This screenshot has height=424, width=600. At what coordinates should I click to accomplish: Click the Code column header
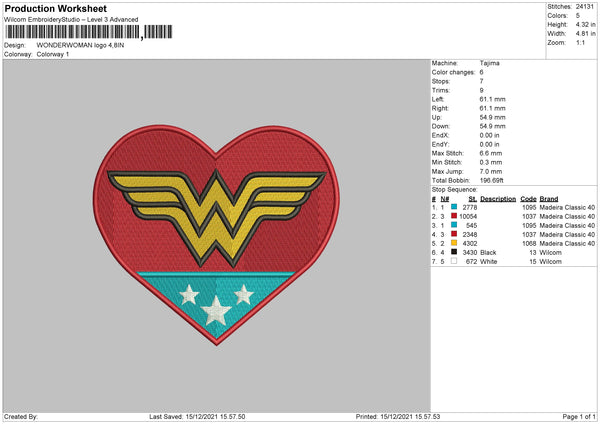pyautogui.click(x=528, y=199)
